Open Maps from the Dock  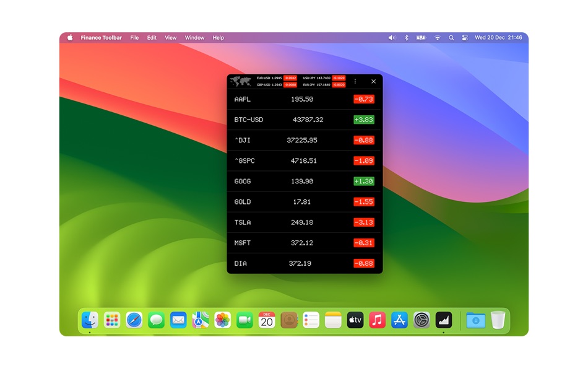[x=201, y=320]
